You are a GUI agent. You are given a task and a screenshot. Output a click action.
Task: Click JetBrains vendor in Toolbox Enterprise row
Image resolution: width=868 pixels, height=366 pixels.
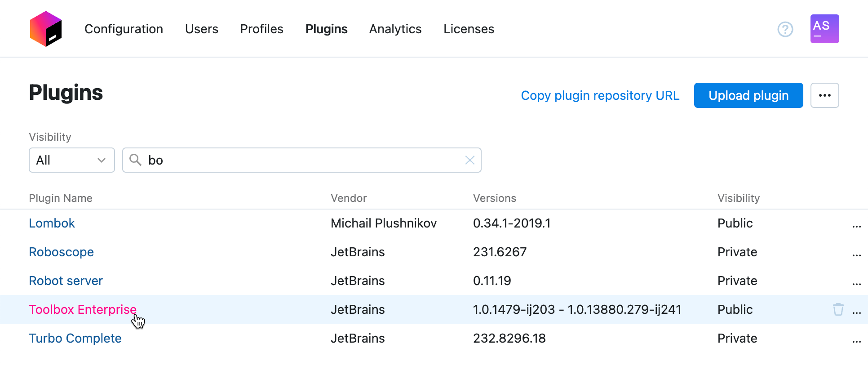click(x=358, y=309)
